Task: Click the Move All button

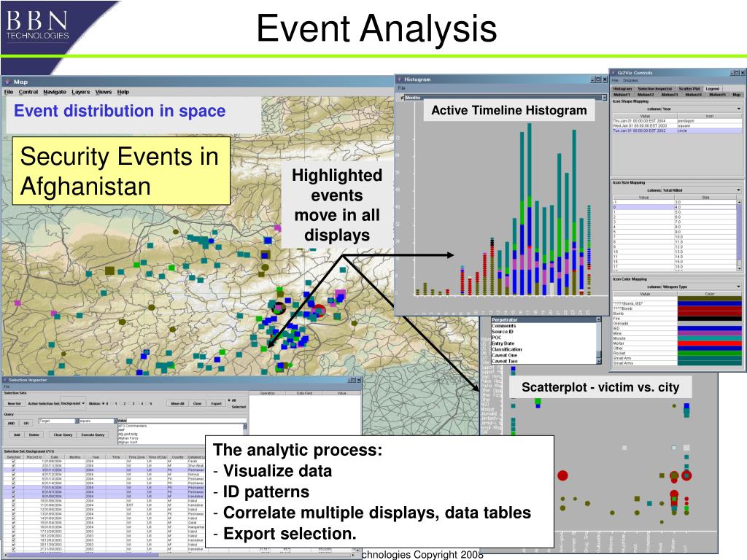Action: pos(177,403)
